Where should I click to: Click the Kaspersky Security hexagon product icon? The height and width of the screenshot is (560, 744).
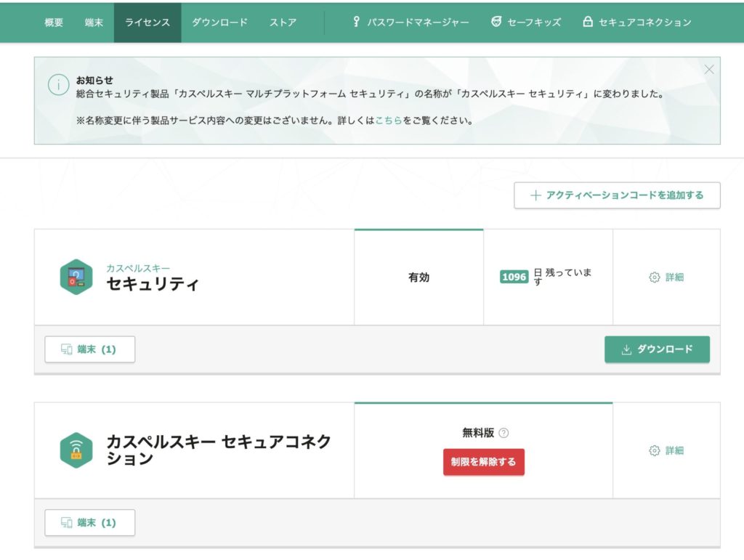tap(76, 277)
